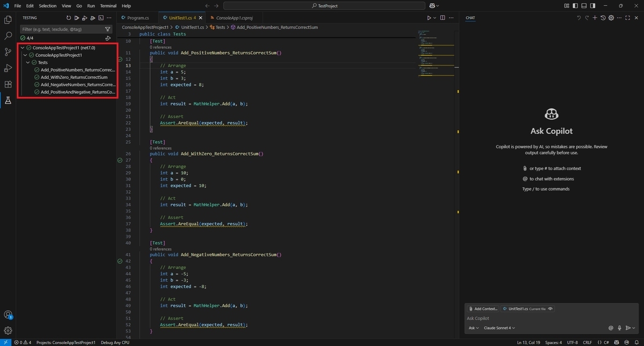Open the Run and Debug view
644x346 pixels.
8,68
